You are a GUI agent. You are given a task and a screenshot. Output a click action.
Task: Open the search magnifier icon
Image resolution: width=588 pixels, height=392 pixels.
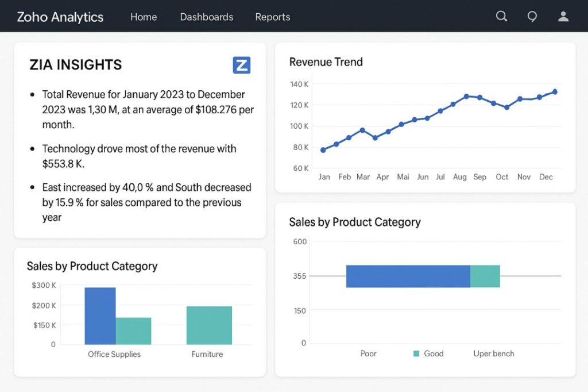click(x=501, y=16)
